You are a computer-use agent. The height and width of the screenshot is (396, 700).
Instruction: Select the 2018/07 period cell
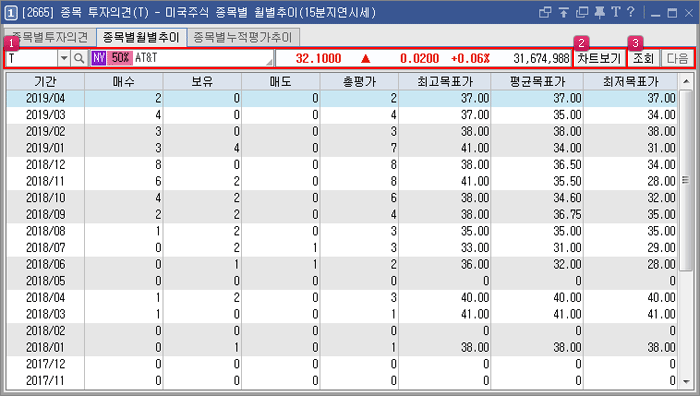point(46,248)
